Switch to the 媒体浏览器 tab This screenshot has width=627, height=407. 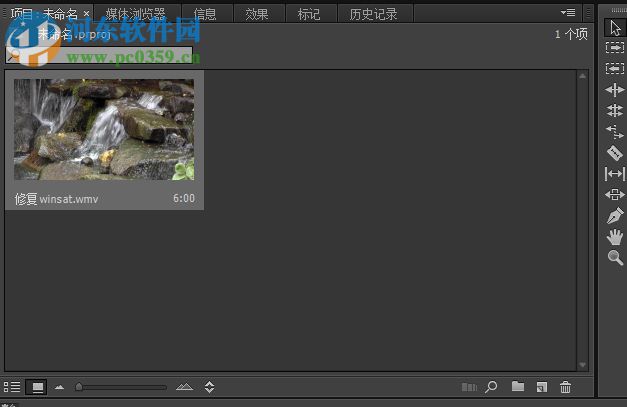click(x=136, y=14)
